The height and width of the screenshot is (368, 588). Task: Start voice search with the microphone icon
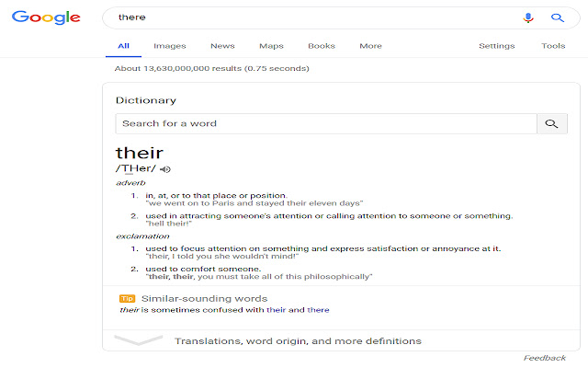tap(528, 17)
